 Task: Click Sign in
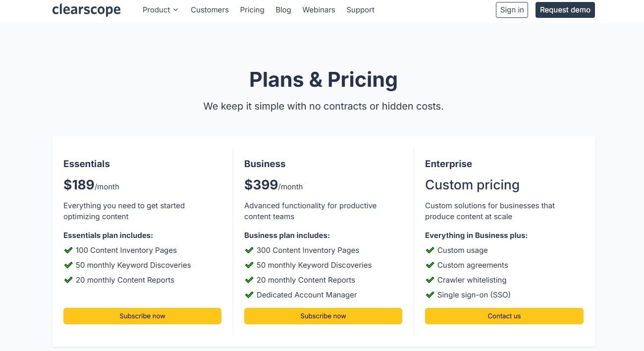coord(512,9)
